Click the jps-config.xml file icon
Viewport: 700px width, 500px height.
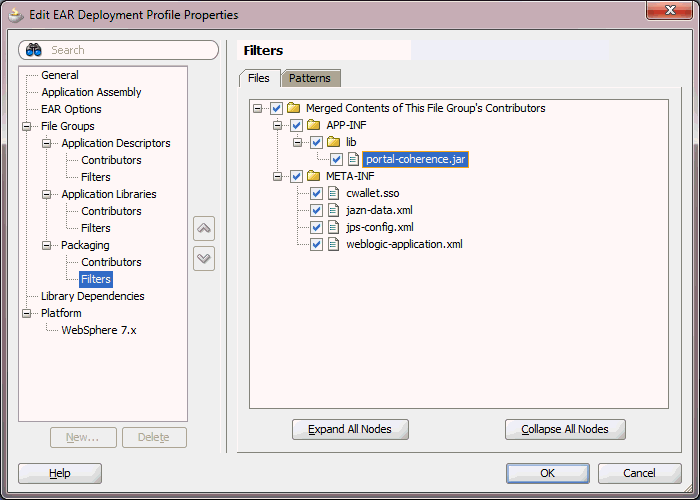[x=333, y=227]
